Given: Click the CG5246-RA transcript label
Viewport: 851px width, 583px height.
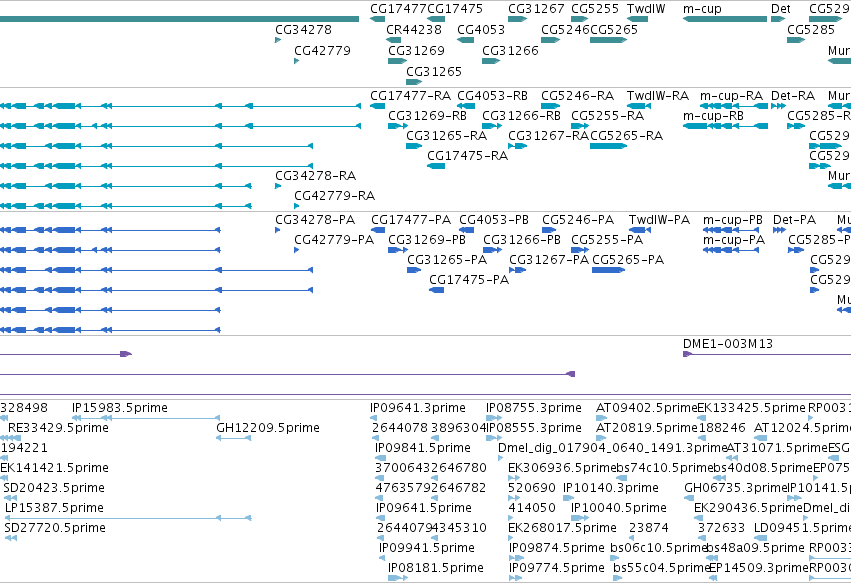Looking at the screenshot, I should (x=577, y=96).
